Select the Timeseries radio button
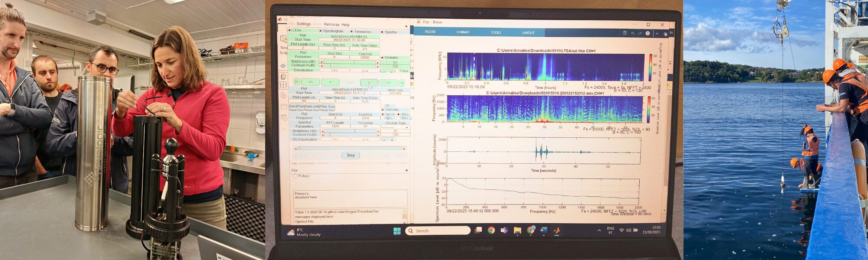This screenshot has height=260, width=868. [x=352, y=32]
